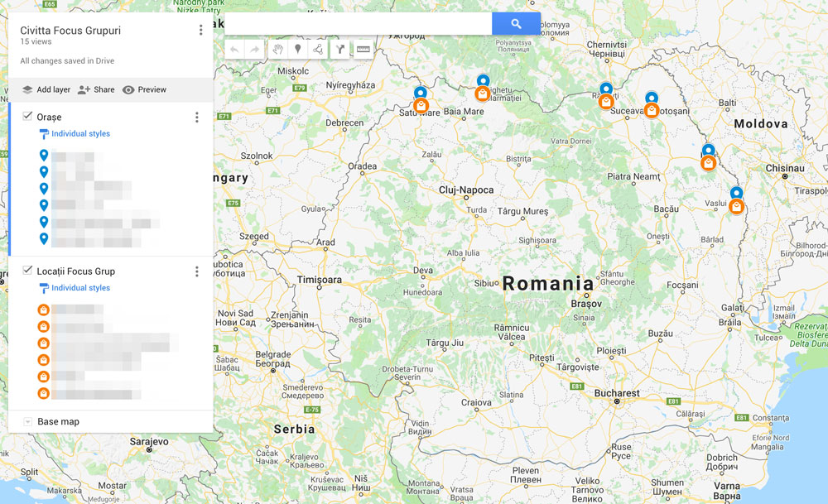Select the orange marker east of Vaslui
The width and height of the screenshot is (828, 504).
click(737, 206)
